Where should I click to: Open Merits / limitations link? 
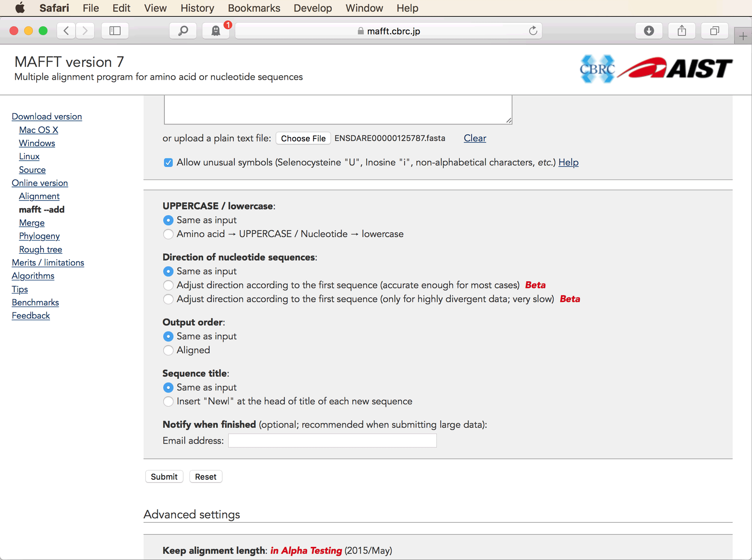(x=48, y=263)
